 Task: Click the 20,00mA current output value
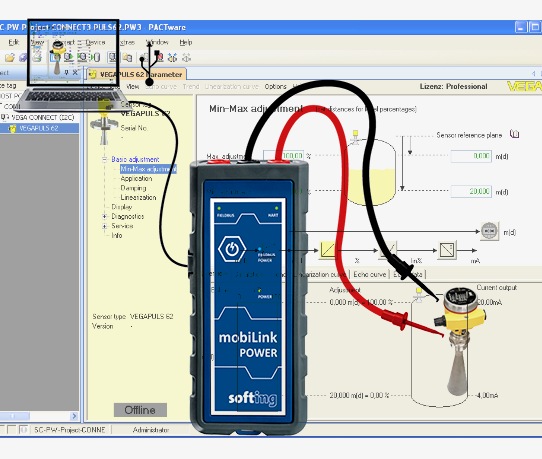(489, 302)
